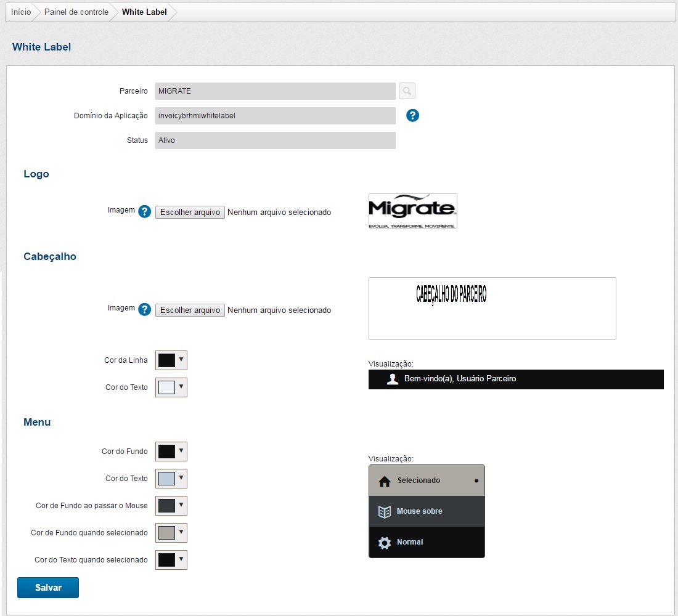Click help icon next to Logo Imagem

[x=145, y=212]
